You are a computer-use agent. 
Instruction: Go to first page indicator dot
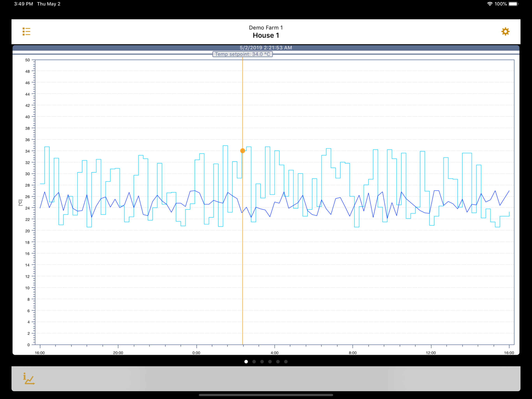pos(246,361)
